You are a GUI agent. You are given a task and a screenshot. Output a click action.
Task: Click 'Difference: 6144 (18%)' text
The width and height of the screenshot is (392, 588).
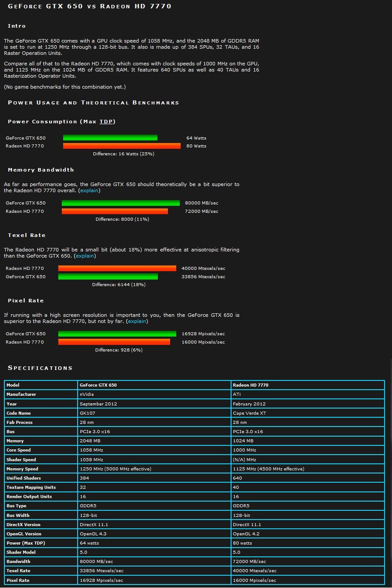tap(119, 285)
